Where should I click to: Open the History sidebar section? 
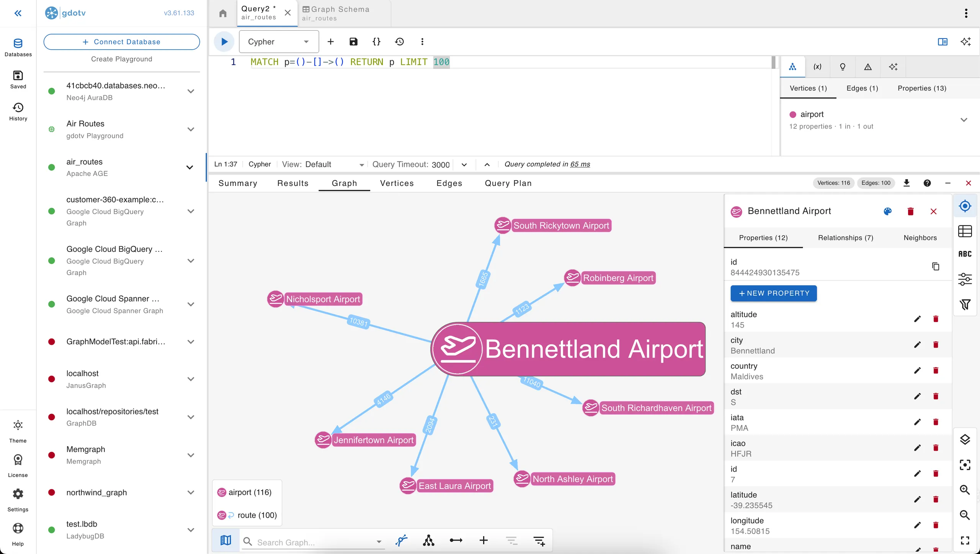(x=18, y=112)
